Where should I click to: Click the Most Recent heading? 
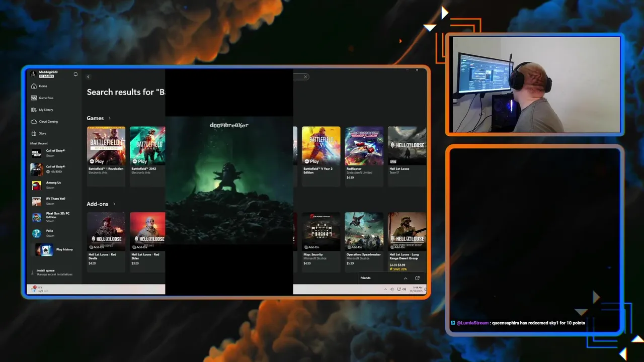(39, 143)
